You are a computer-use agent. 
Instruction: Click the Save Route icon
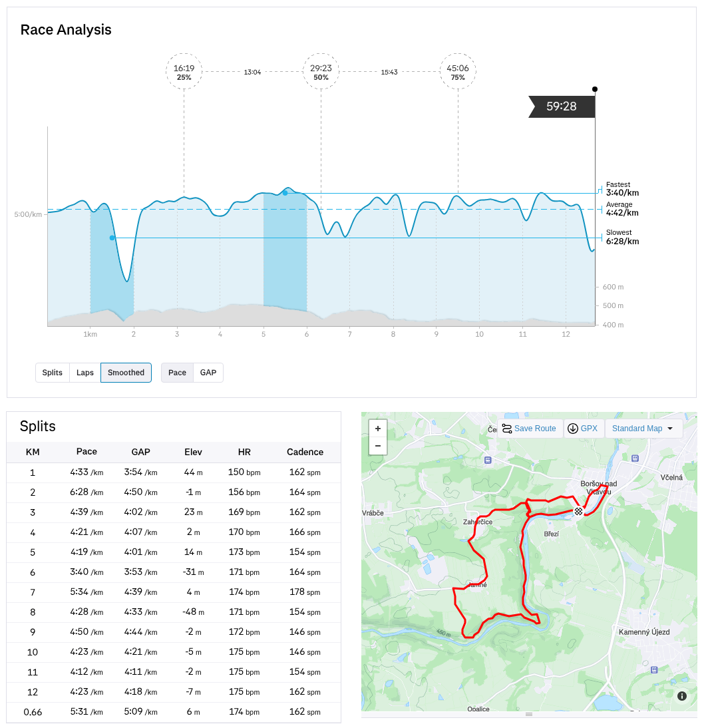point(507,429)
